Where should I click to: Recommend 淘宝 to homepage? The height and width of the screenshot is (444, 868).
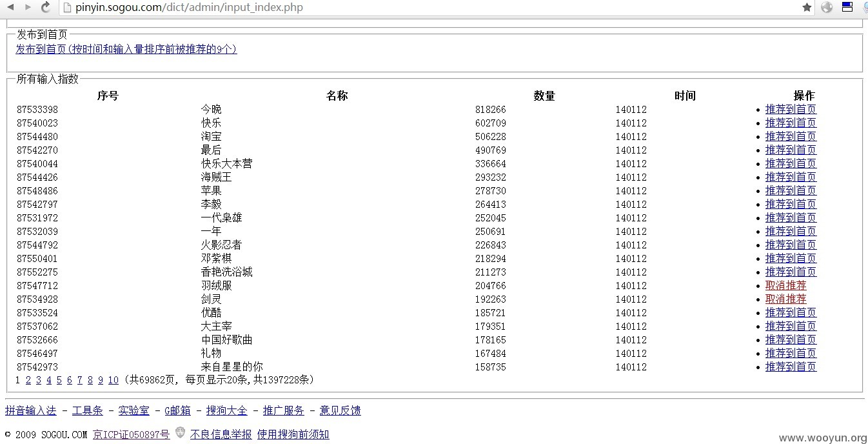pos(791,136)
